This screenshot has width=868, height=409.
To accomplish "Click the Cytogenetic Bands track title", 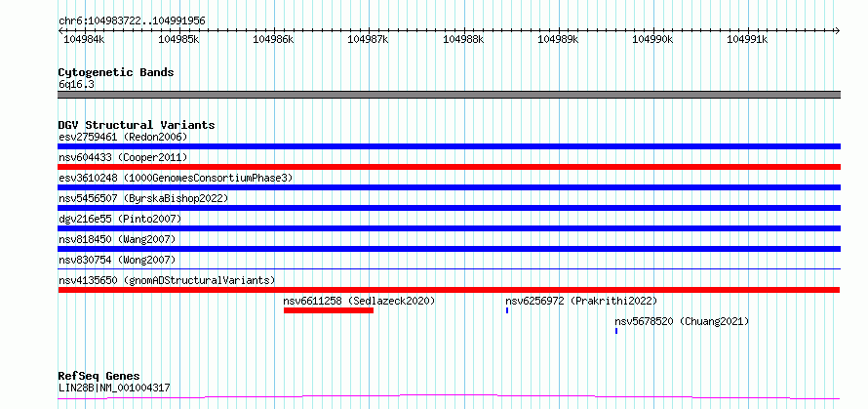I will [x=116, y=72].
